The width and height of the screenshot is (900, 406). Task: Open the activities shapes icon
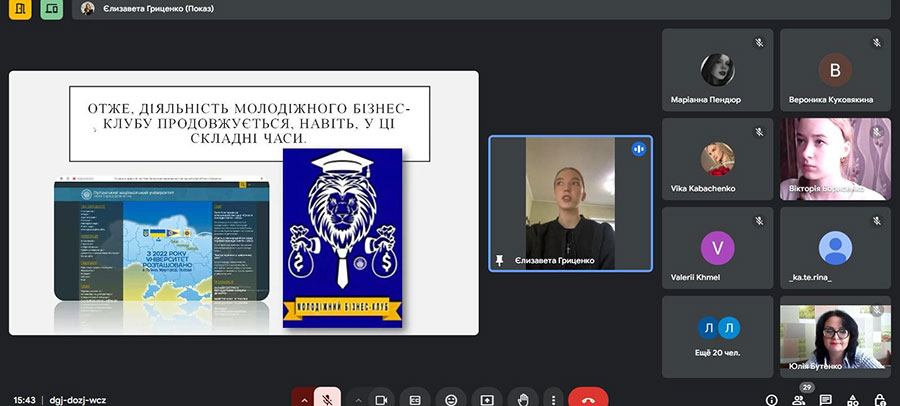click(853, 400)
